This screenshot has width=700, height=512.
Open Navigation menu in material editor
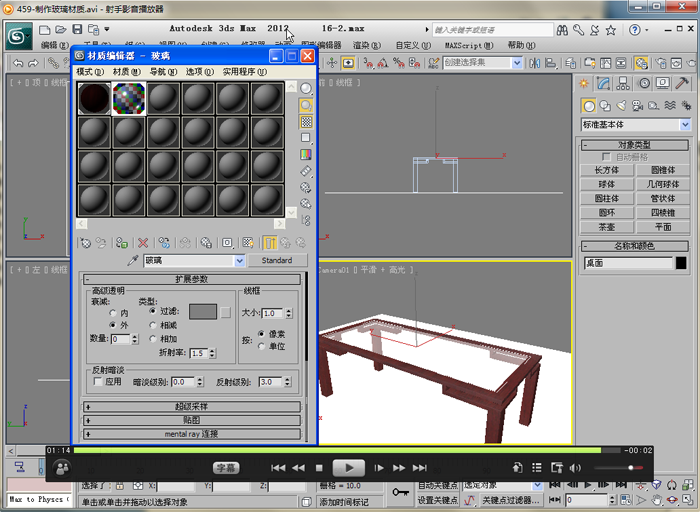(x=163, y=72)
